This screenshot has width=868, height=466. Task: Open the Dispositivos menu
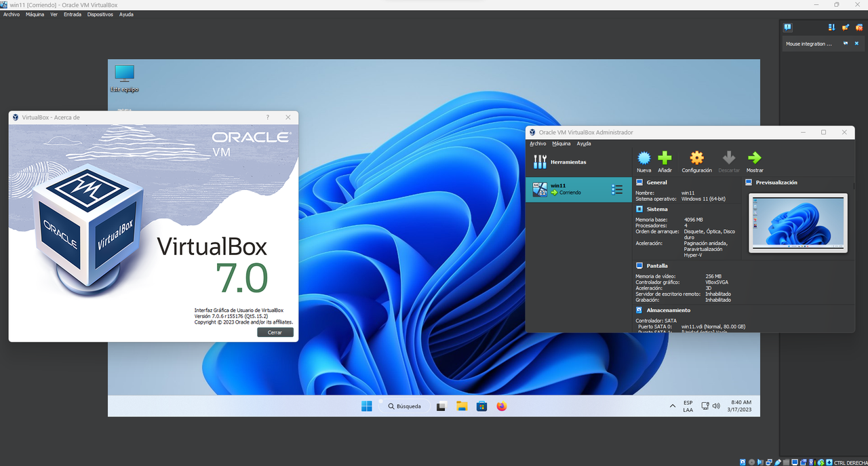pyautogui.click(x=100, y=14)
